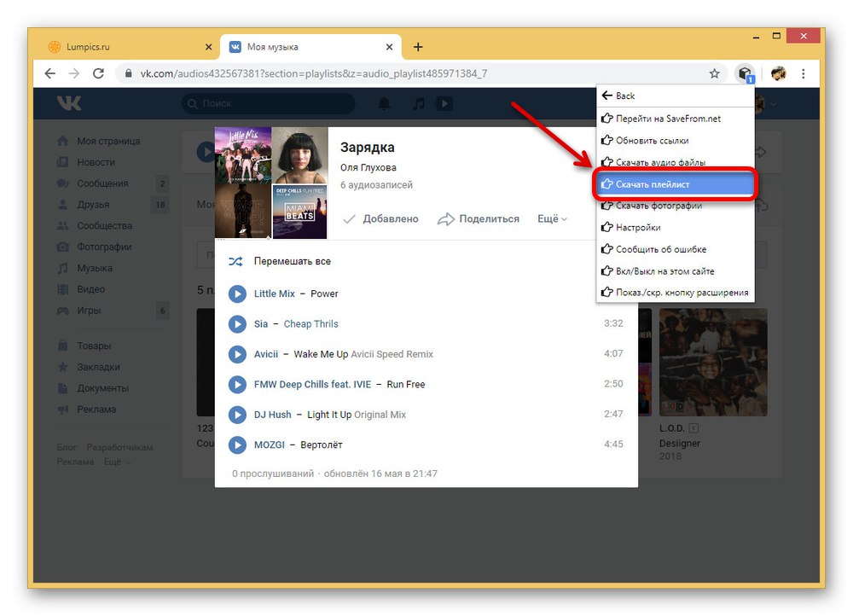The height and width of the screenshot is (616, 853).
Task: Open Документы in sidebar
Action: pos(94,388)
